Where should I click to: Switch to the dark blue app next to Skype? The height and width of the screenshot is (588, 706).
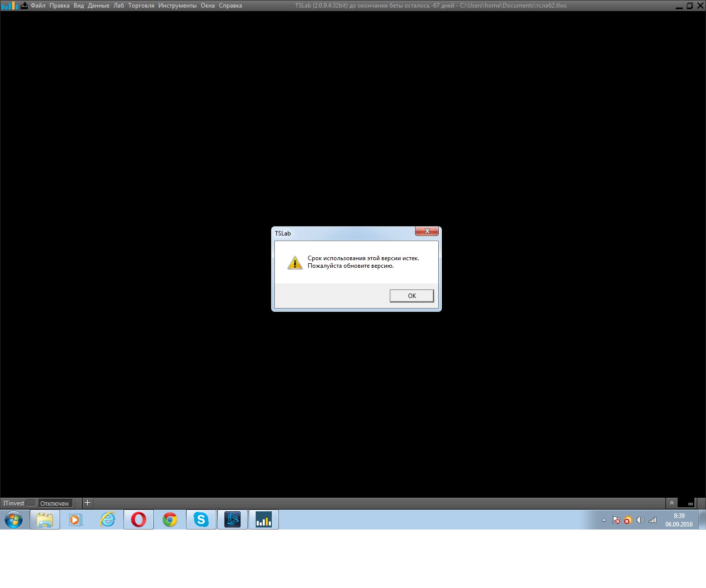coord(232,519)
